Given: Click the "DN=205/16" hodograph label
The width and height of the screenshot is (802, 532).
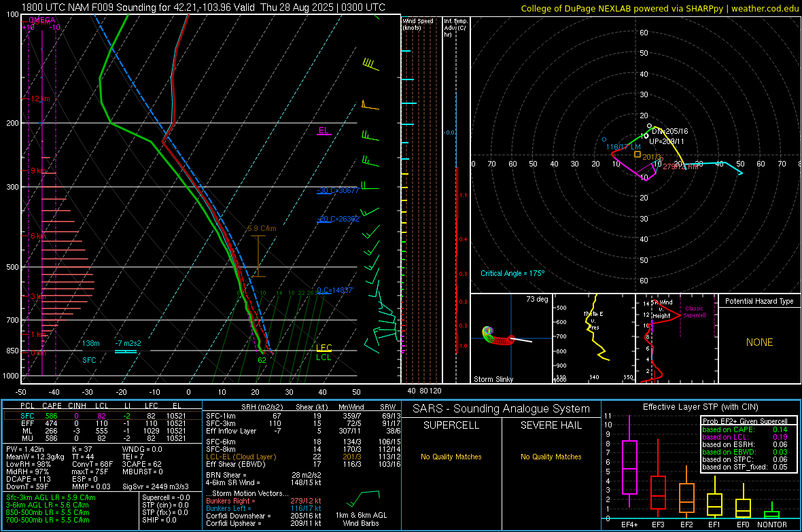Looking at the screenshot, I should [x=669, y=131].
